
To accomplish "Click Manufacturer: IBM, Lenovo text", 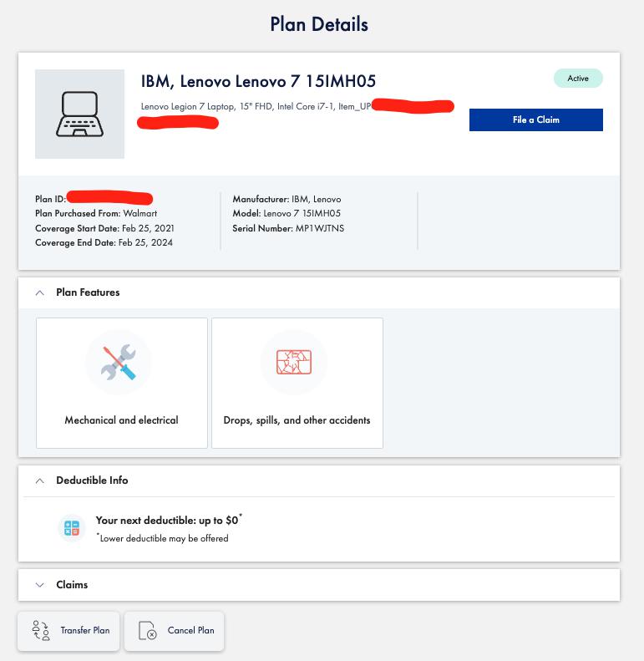I will [287, 199].
